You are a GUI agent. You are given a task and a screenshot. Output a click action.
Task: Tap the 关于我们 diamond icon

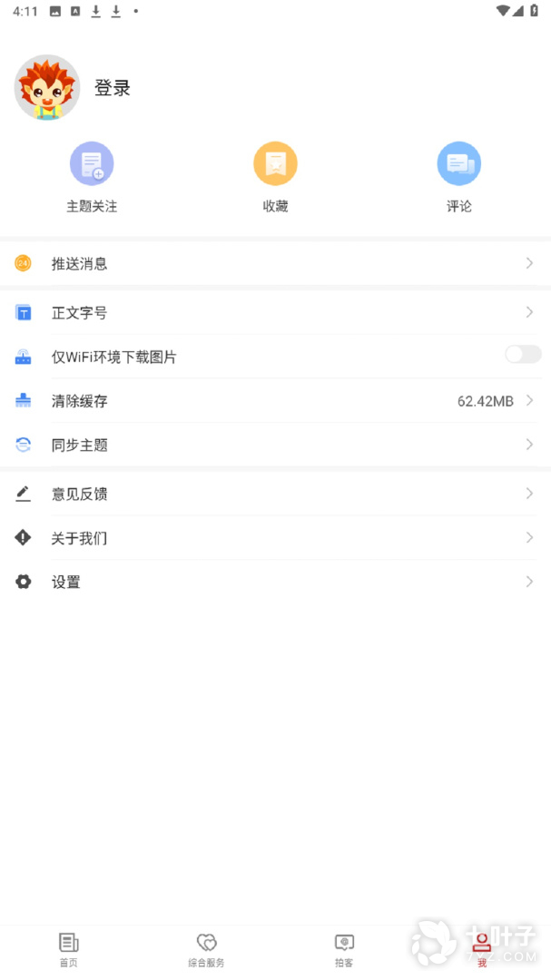click(24, 538)
